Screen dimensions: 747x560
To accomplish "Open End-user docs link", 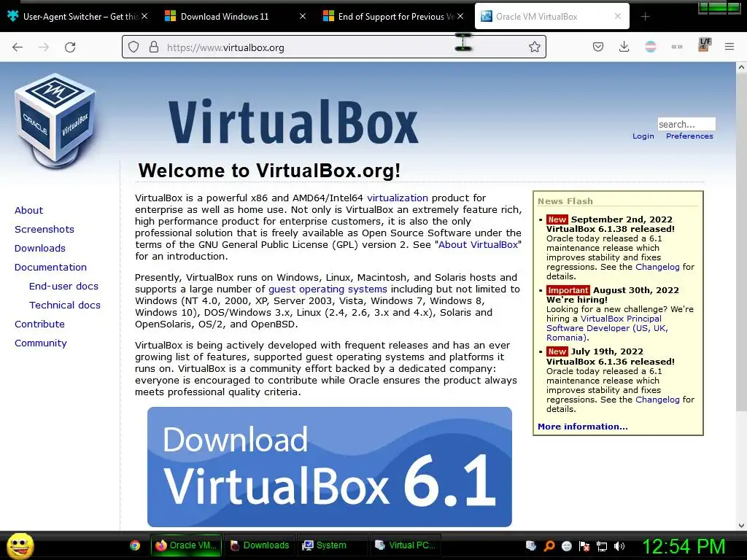I will [x=64, y=286].
